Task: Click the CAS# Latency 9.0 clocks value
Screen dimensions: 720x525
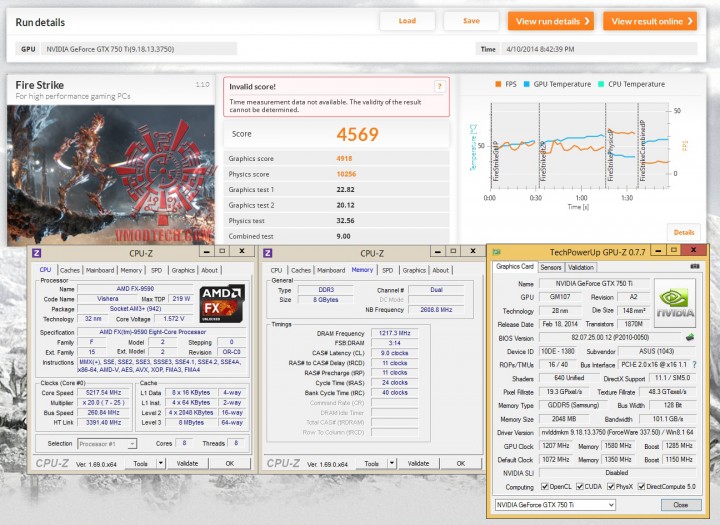Action: pyautogui.click(x=395, y=353)
